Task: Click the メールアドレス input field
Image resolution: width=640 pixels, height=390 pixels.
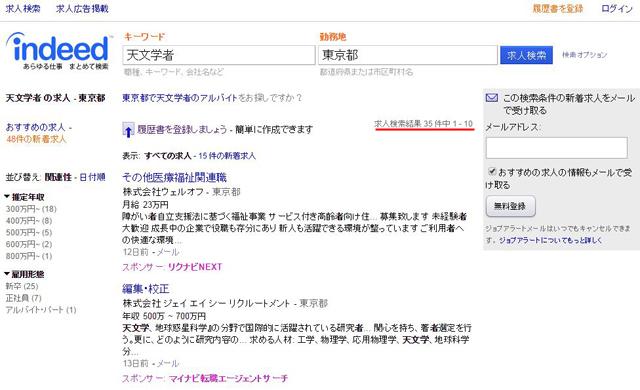Action: (x=556, y=148)
